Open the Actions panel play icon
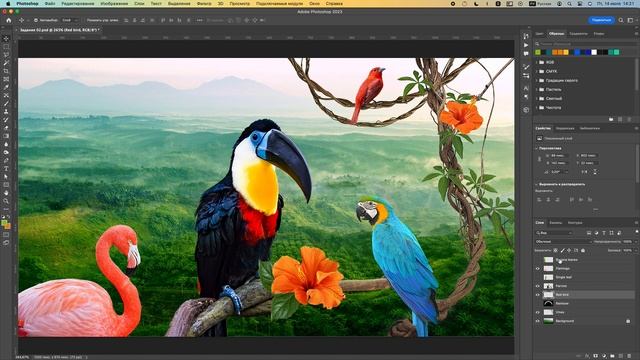This screenshot has height=360, width=640. point(526,45)
